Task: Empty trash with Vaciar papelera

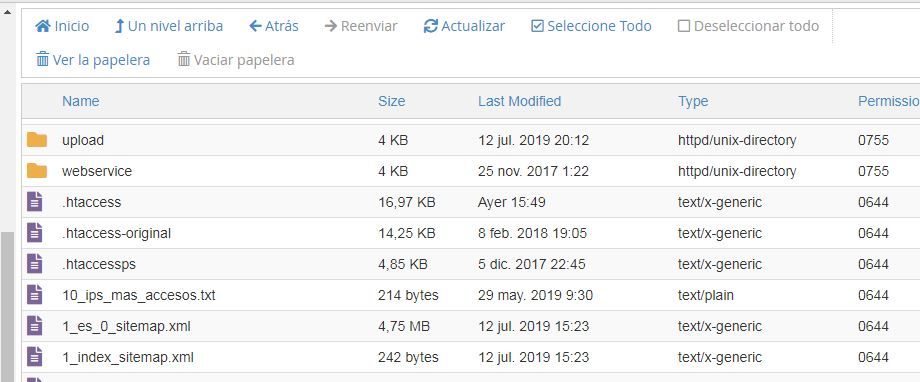Action: click(x=236, y=60)
